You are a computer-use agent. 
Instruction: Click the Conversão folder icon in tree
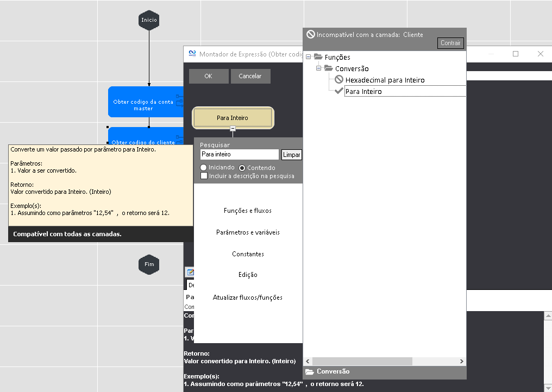click(329, 68)
